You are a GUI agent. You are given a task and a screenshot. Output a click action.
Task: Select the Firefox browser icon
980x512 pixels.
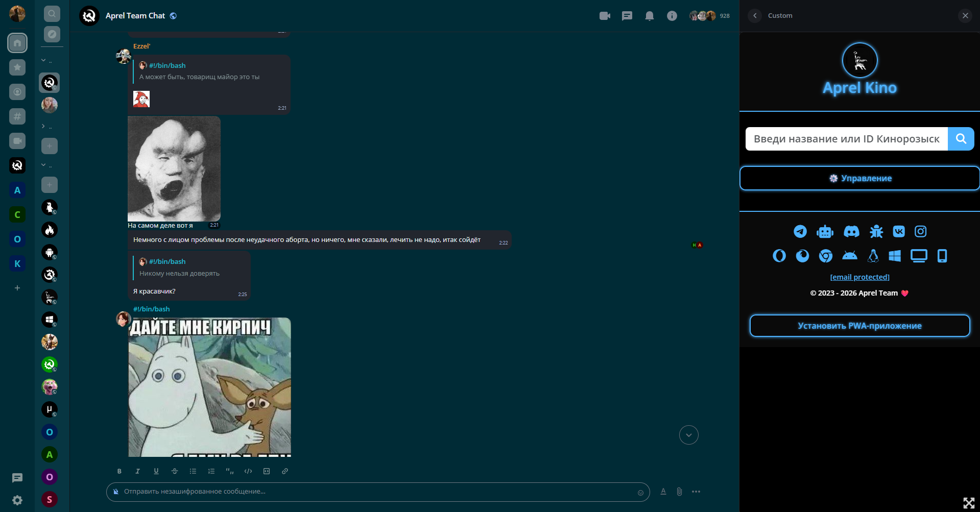tap(802, 256)
